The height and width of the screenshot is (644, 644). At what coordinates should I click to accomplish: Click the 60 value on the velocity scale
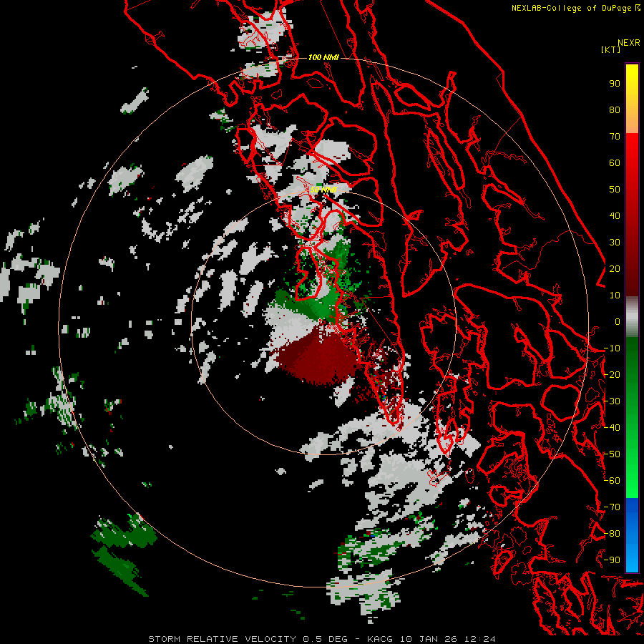[615, 163]
